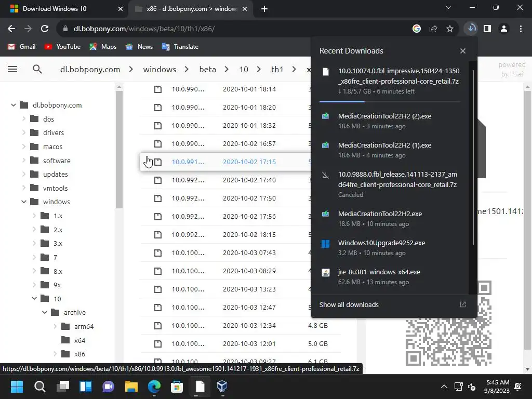Image resolution: width=532 pixels, height=399 pixels.
Task: Open the Maps bookmark
Action: tap(103, 47)
